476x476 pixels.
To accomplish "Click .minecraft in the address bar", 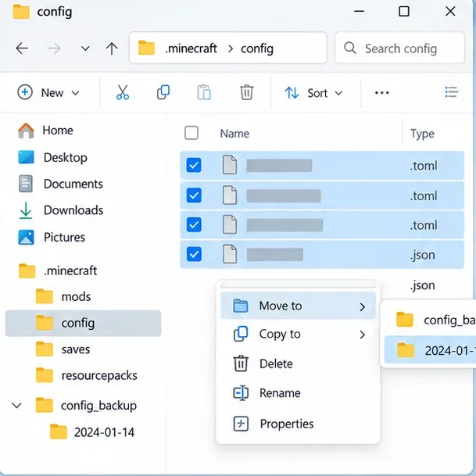I will (191, 48).
